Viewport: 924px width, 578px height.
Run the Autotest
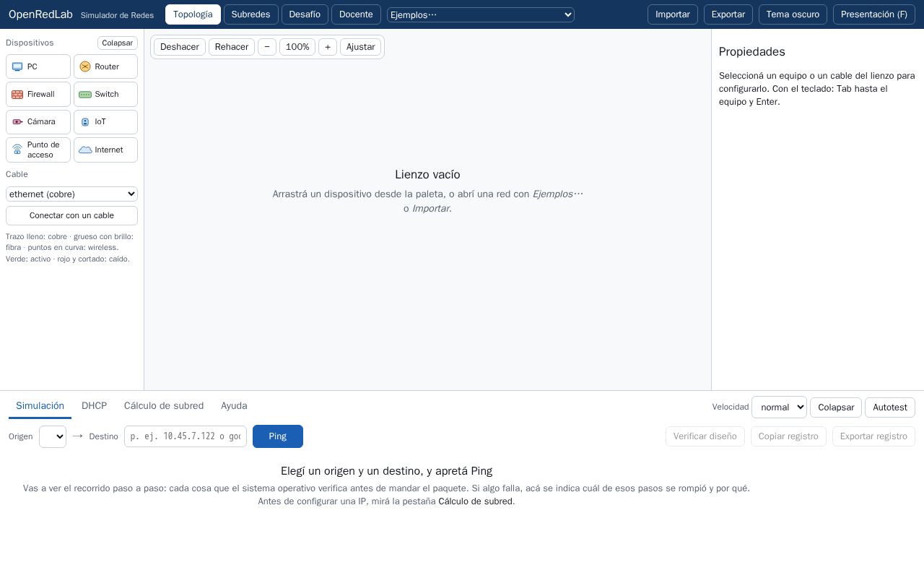click(x=890, y=407)
